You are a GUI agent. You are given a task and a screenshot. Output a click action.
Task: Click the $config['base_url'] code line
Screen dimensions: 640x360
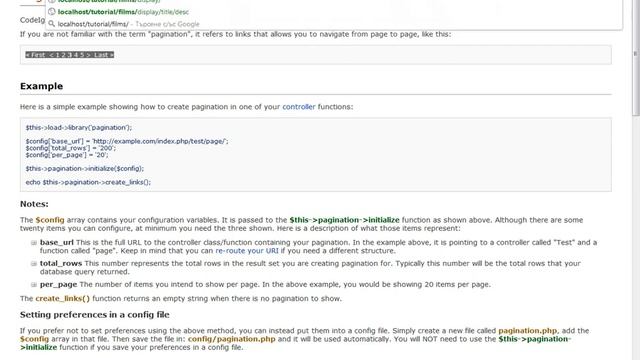coord(127,141)
